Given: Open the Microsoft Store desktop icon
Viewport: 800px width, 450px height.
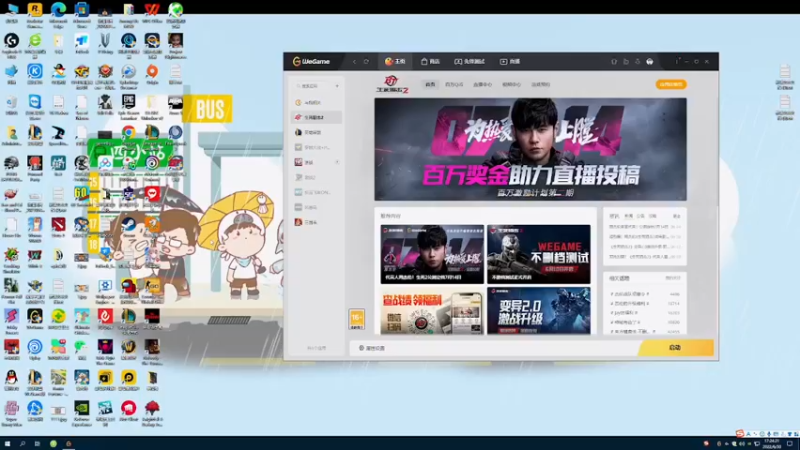Looking at the screenshot, I should (82, 13).
